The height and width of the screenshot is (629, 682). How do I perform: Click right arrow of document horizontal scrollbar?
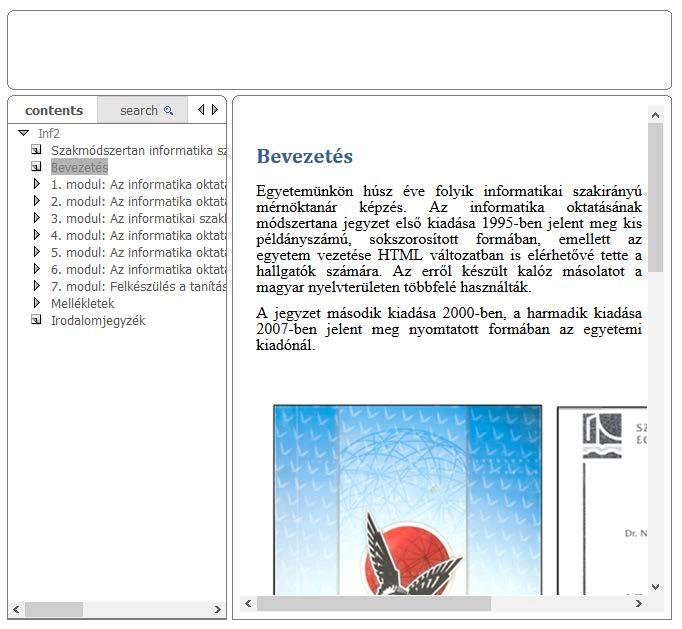point(639,603)
